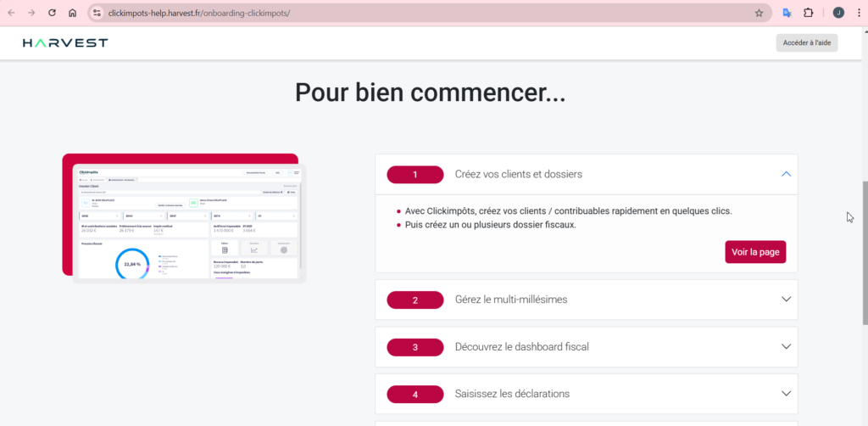Click the Accéder à l'aide button

[x=806, y=42]
